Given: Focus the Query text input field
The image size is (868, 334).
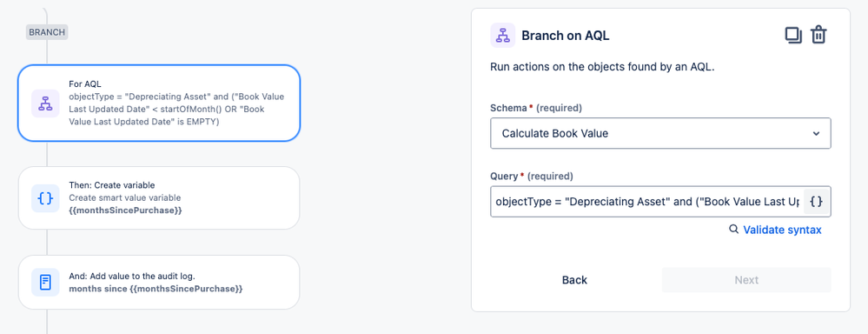Looking at the screenshot, I should click(x=646, y=202).
